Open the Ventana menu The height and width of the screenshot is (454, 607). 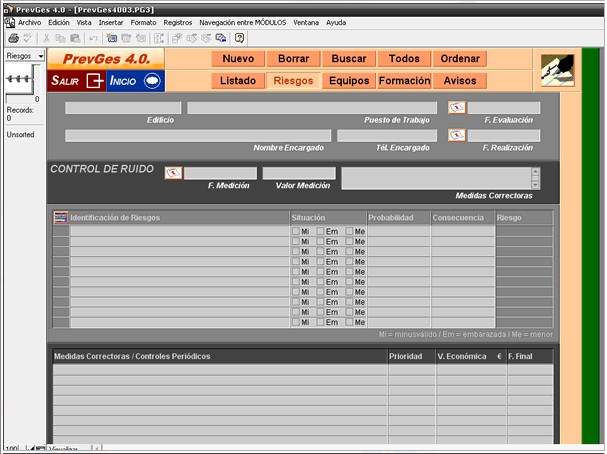tap(306, 22)
